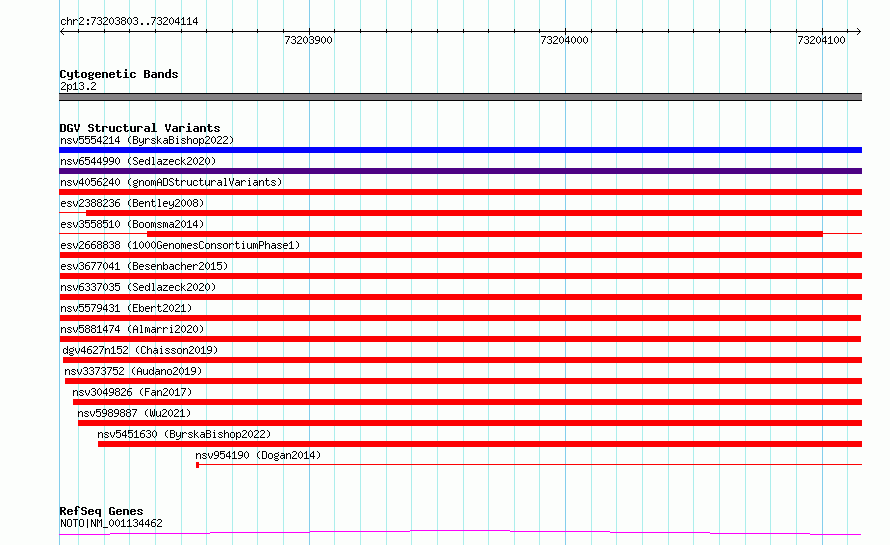This screenshot has width=890, height=545.
Task: Open nsv954190 (Dogan2014) variant
Action: point(258,455)
